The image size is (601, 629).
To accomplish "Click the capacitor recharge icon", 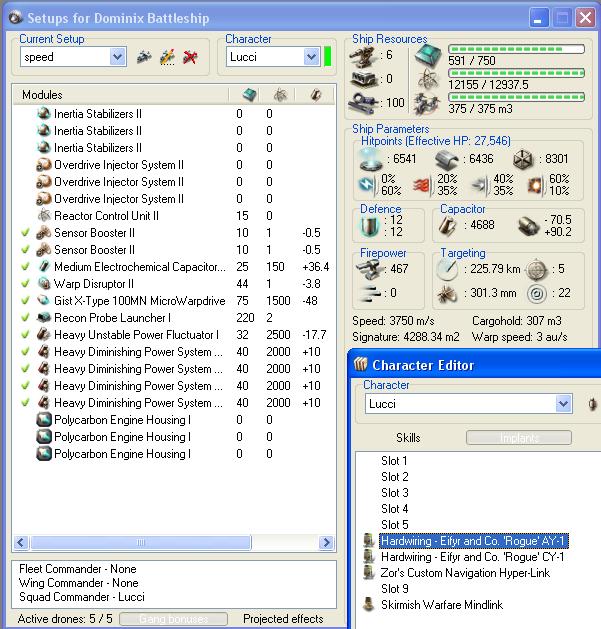I will (528, 226).
